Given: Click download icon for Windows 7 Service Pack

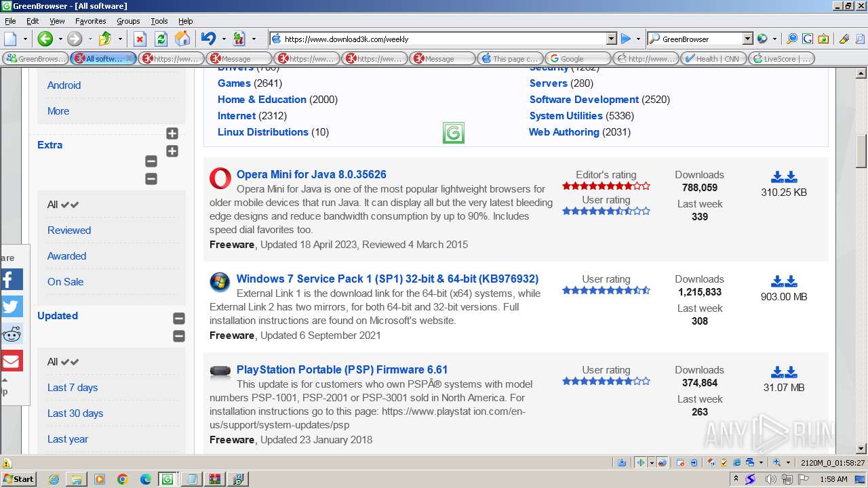Looking at the screenshot, I should (x=784, y=281).
